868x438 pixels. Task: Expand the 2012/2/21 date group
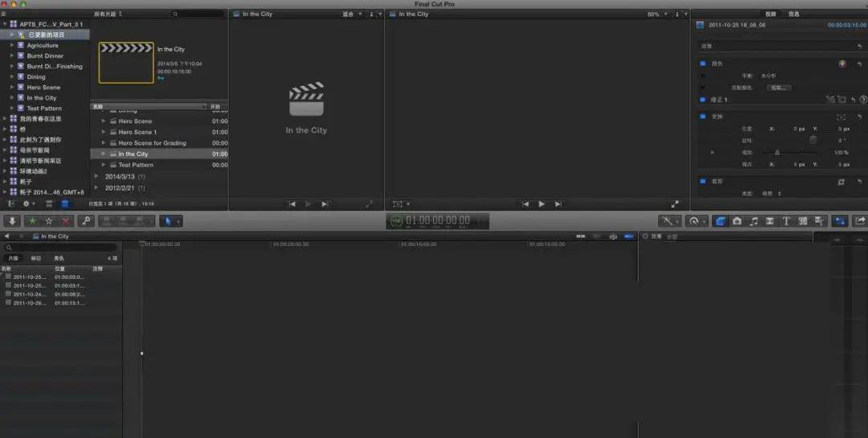tap(96, 188)
